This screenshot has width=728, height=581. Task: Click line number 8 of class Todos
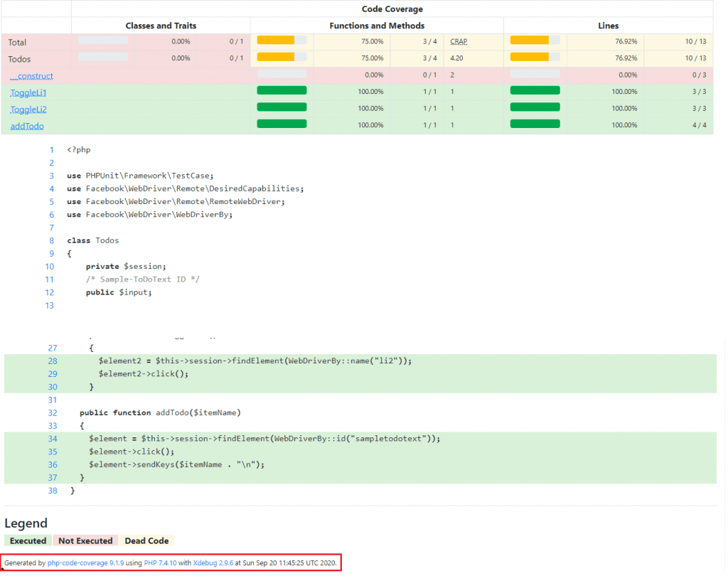pyautogui.click(x=51, y=240)
